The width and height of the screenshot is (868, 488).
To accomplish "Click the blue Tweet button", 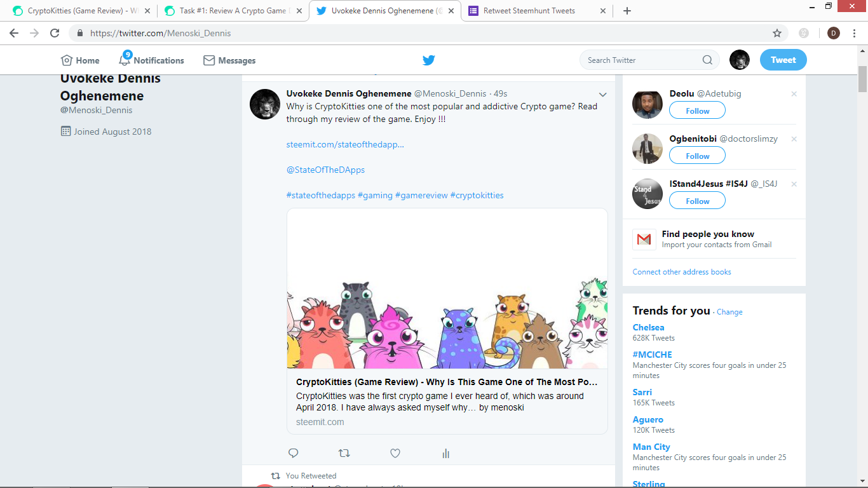I will tap(783, 60).
